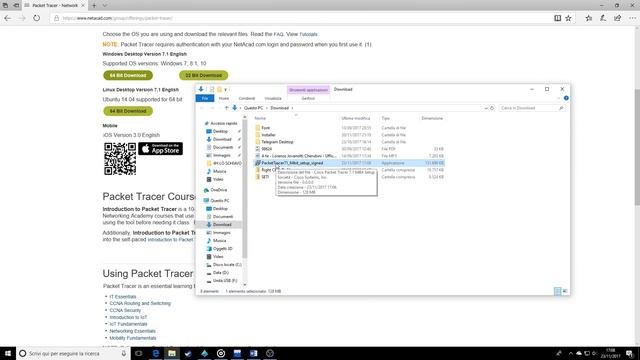
Task: Switch to details view in Explorer status bar
Action: point(558,291)
